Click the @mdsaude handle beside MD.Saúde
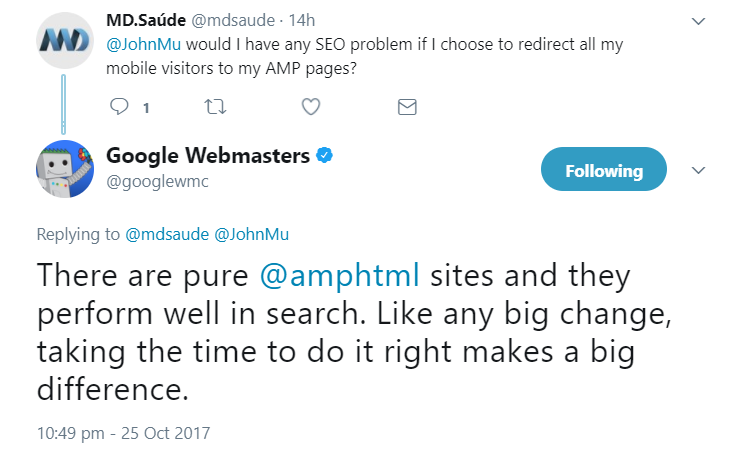Screen dimensions: 751x449 point(241,20)
